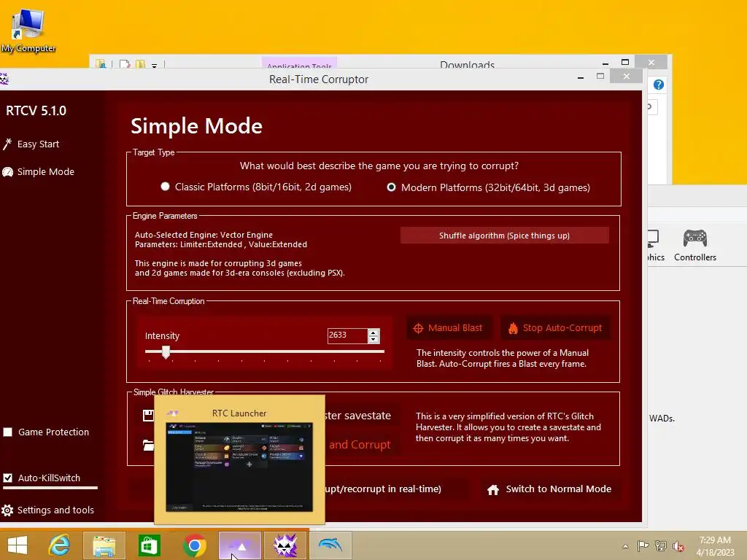Click the RTC Launcher taskbar icon
747x560 pixels.
tap(239, 545)
